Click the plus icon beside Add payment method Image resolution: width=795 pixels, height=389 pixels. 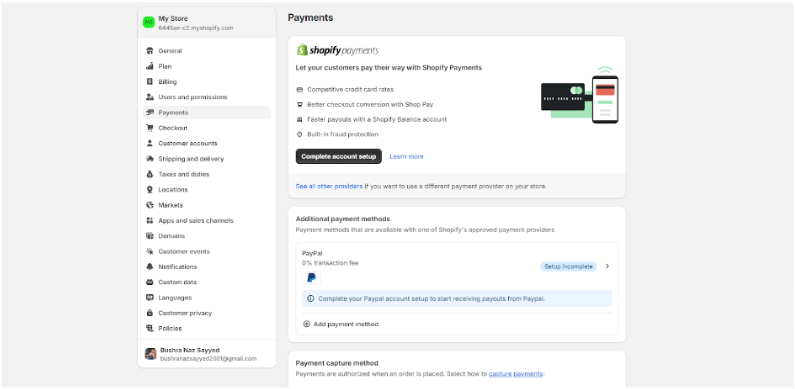[x=306, y=324]
